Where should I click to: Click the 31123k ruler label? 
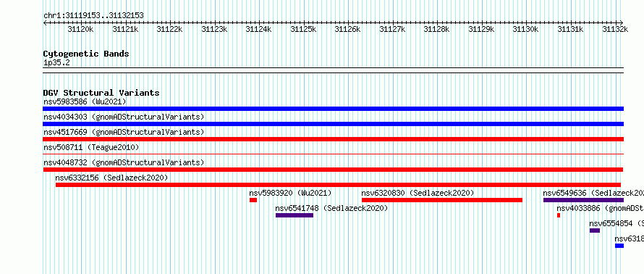[214, 29]
